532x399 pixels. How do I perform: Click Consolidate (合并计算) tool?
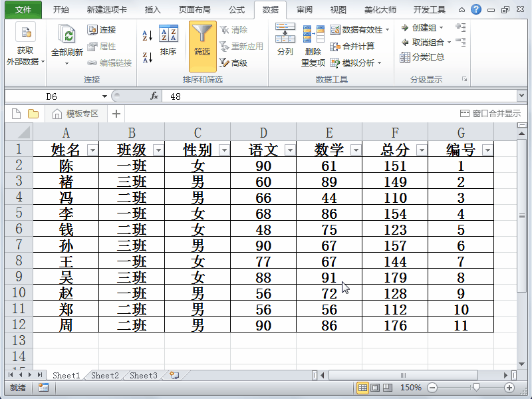click(352, 46)
